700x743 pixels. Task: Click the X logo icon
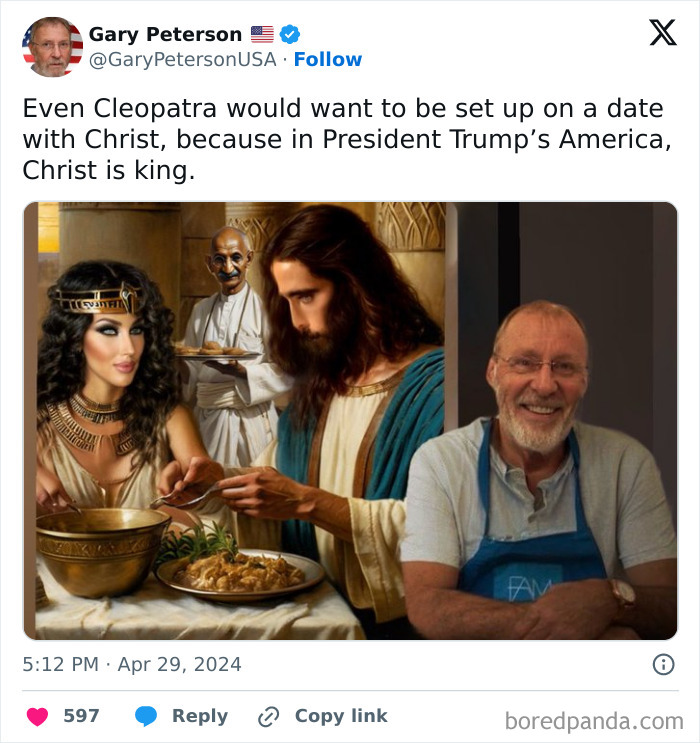coord(662,34)
